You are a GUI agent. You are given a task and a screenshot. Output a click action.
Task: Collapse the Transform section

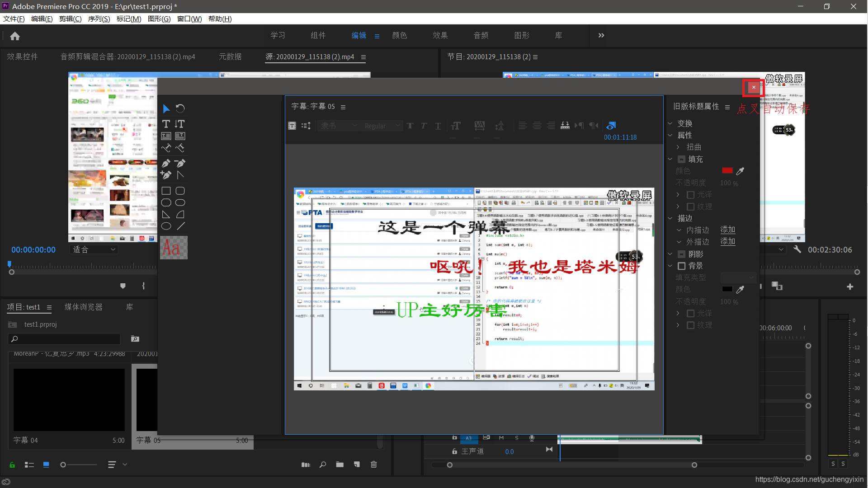[x=670, y=123]
